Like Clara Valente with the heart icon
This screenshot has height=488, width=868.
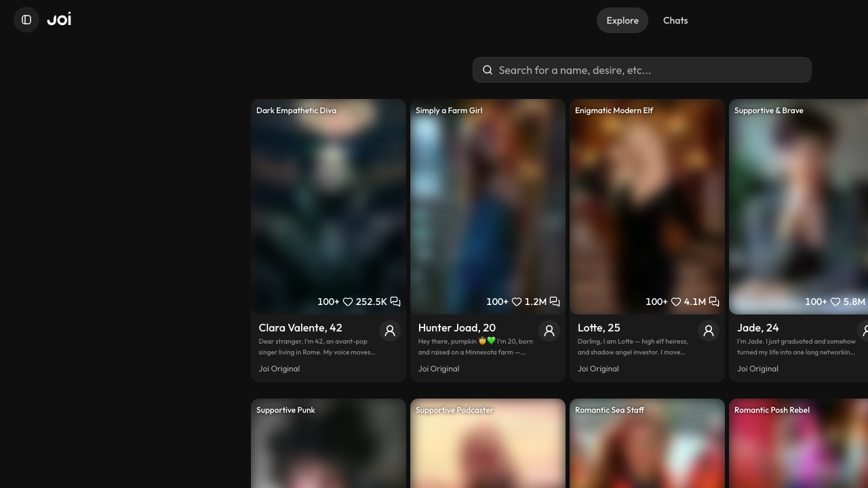tap(348, 302)
